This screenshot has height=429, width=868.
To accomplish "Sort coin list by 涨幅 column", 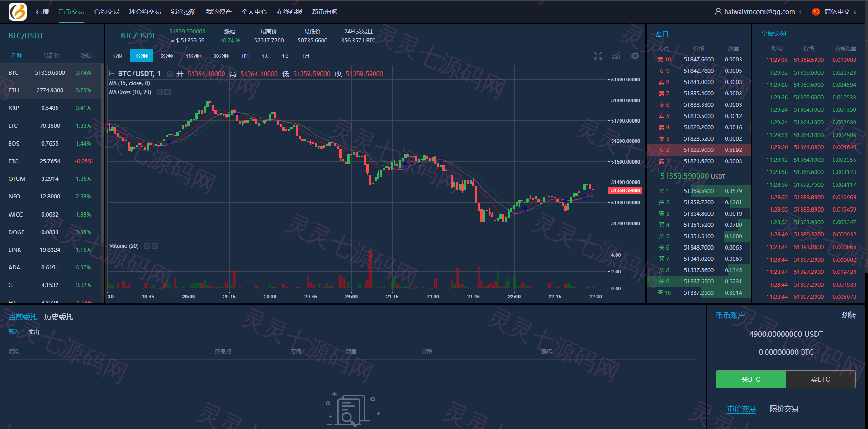I will click(x=86, y=56).
